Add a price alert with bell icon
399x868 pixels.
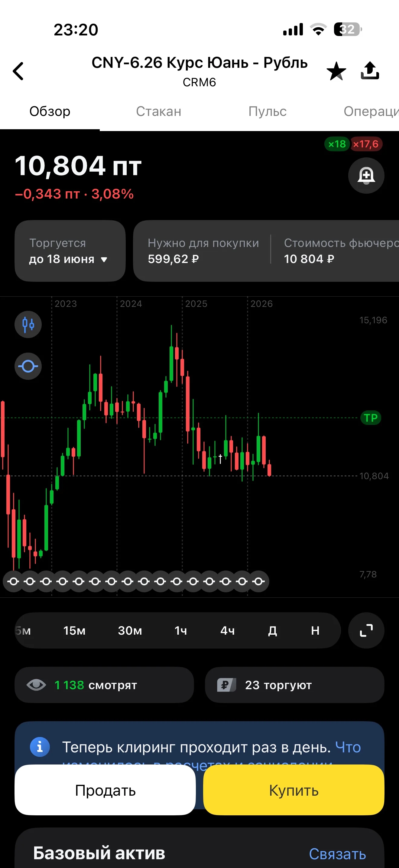(366, 176)
